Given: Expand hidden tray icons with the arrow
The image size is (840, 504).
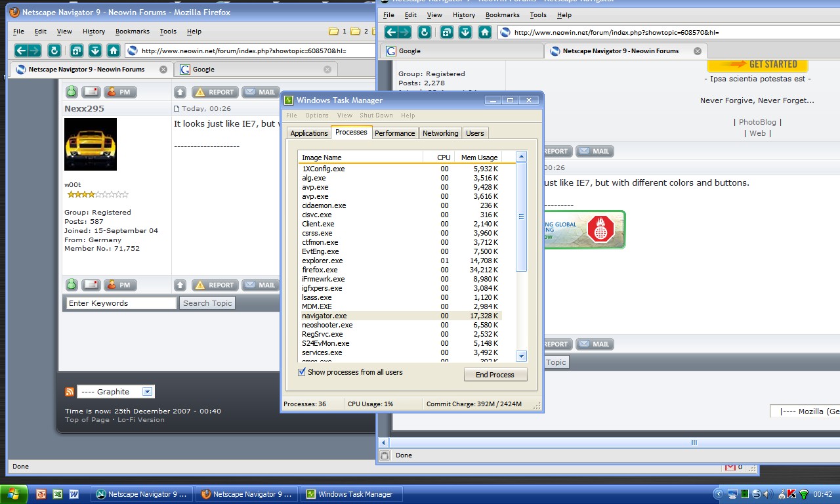Looking at the screenshot, I should (719, 494).
